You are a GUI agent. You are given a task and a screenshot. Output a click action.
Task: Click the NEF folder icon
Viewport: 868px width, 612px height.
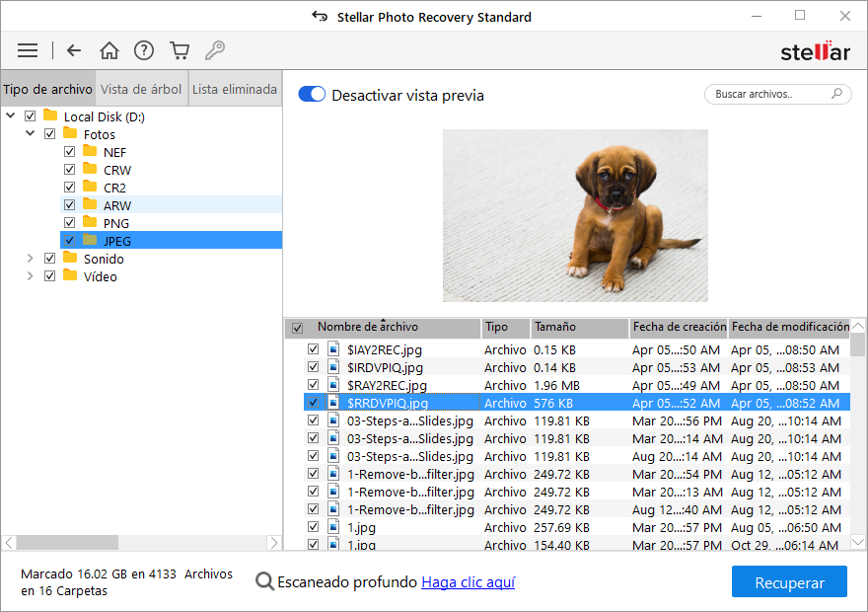tap(90, 151)
